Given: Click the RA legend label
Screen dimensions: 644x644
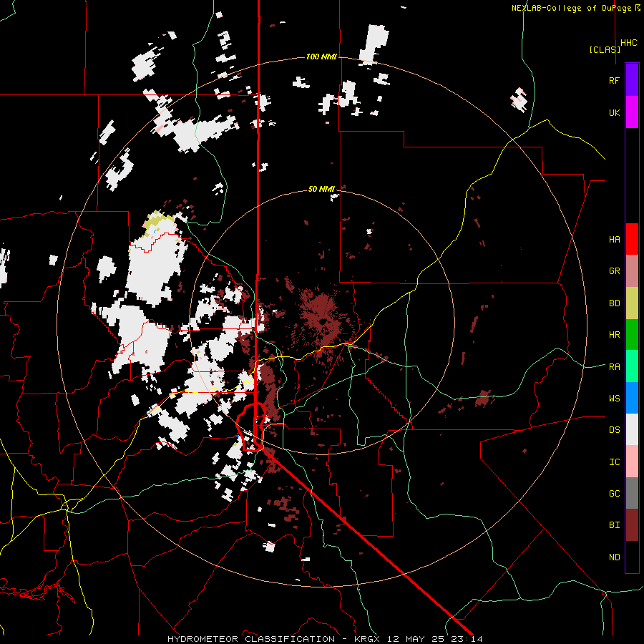Looking at the screenshot, I should click(x=614, y=366).
